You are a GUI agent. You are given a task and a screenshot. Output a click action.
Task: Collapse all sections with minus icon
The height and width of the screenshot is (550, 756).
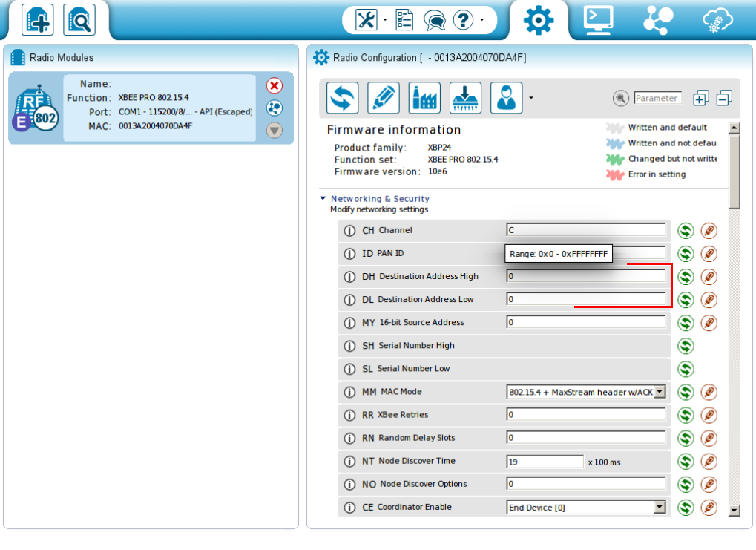(x=724, y=99)
